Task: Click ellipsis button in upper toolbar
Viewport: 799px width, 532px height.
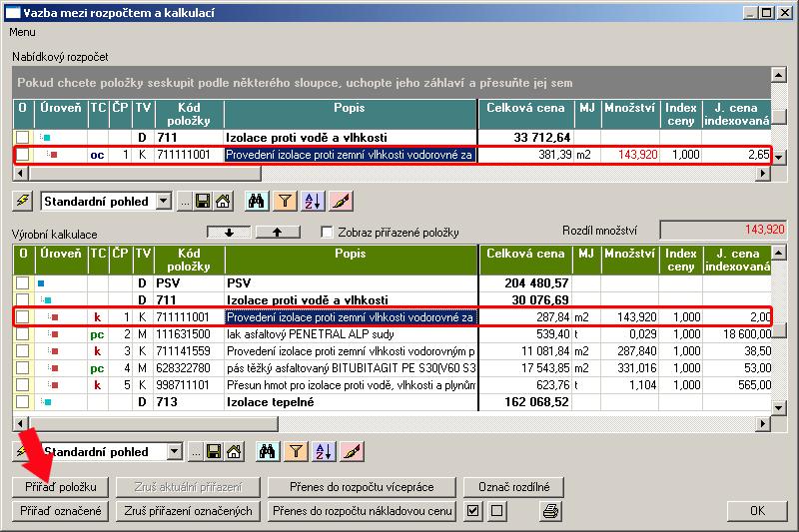Action: (185, 202)
